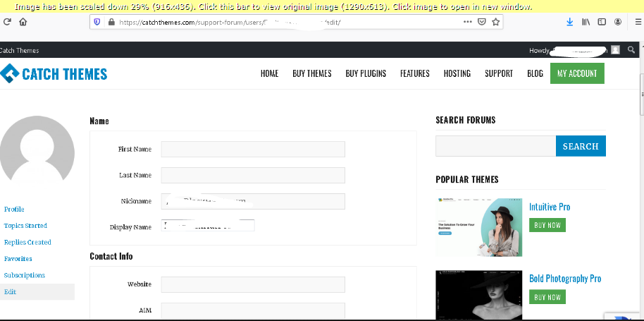The width and height of the screenshot is (644, 321).
Task: Open the library bookshelf icon
Action: [586, 22]
